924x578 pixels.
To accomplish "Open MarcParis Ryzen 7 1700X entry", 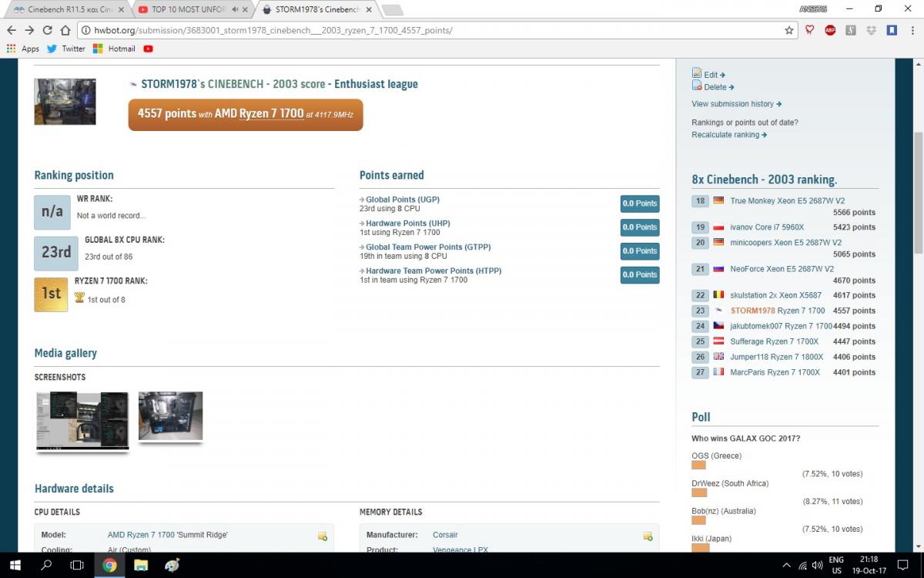I will [x=775, y=372].
